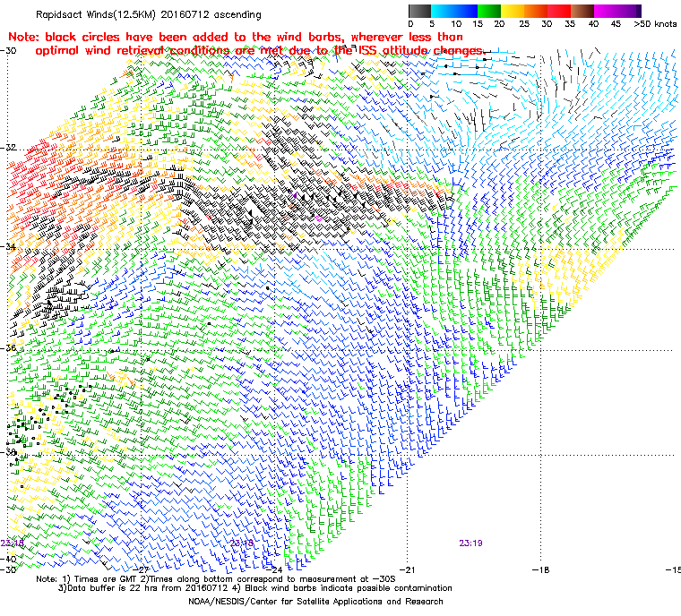
Task: Click the latitude axis label '-40'
Action: click(8, 559)
